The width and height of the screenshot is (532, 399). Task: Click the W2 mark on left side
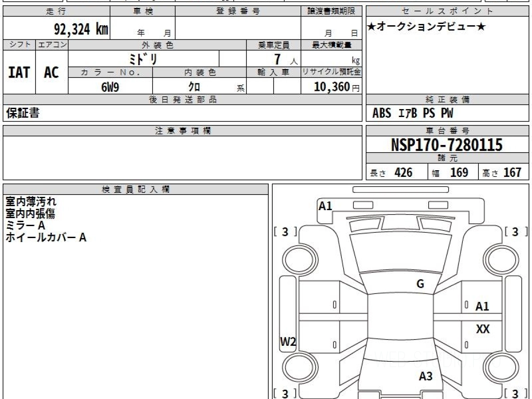point(288,341)
